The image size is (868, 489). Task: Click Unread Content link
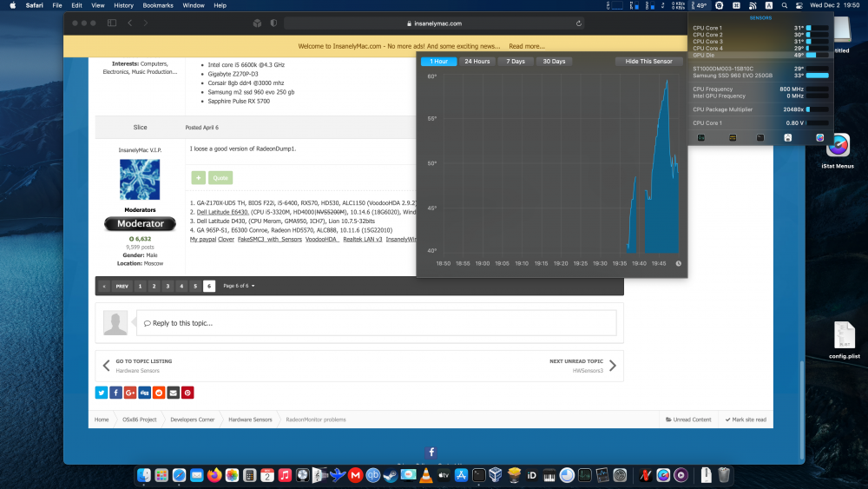point(688,420)
